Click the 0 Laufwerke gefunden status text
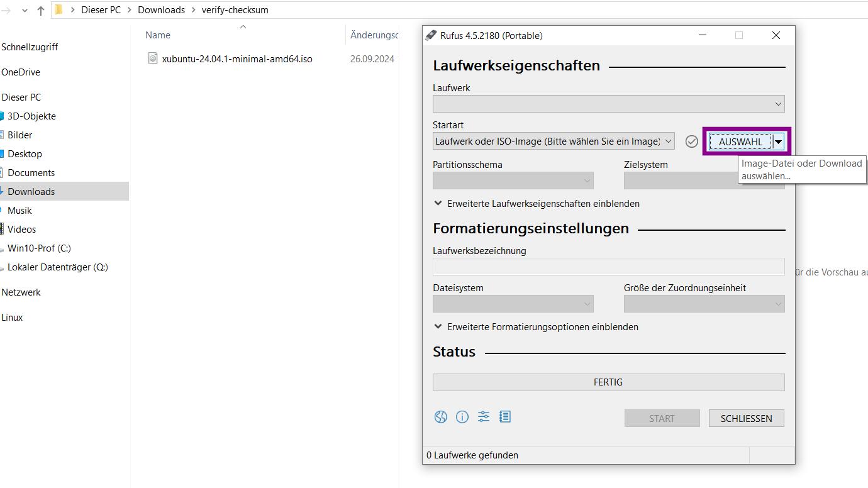Image resolution: width=868 pixels, height=488 pixels. click(x=472, y=455)
